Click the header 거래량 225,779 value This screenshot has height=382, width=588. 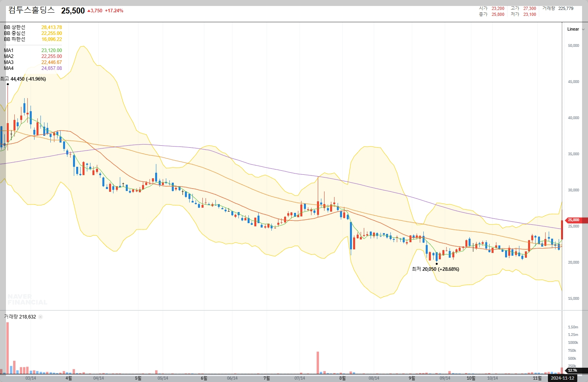tap(558, 8)
